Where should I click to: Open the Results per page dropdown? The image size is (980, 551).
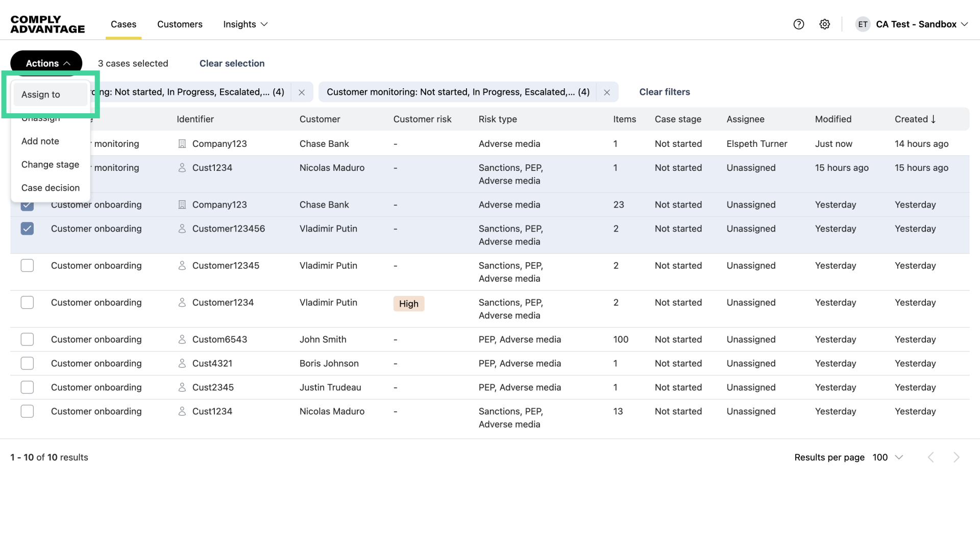[x=888, y=457]
